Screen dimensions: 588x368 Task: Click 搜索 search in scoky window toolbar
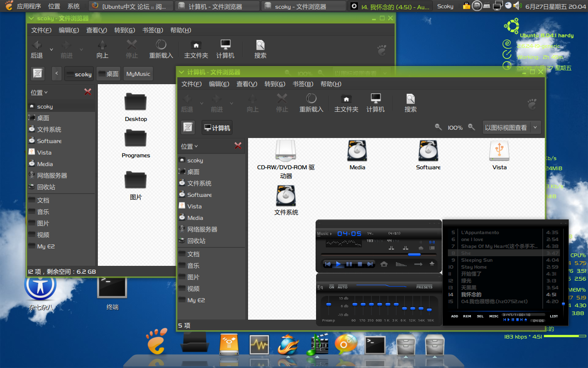click(260, 49)
